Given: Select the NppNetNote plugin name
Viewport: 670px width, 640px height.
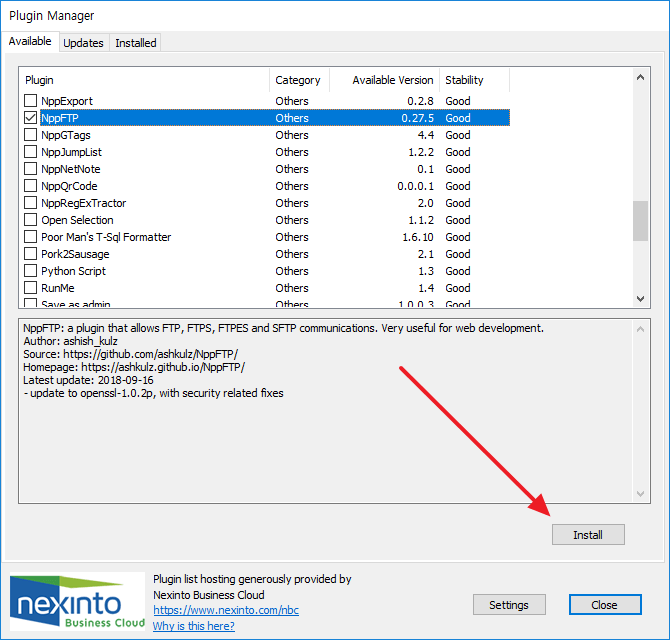Looking at the screenshot, I should tap(71, 169).
